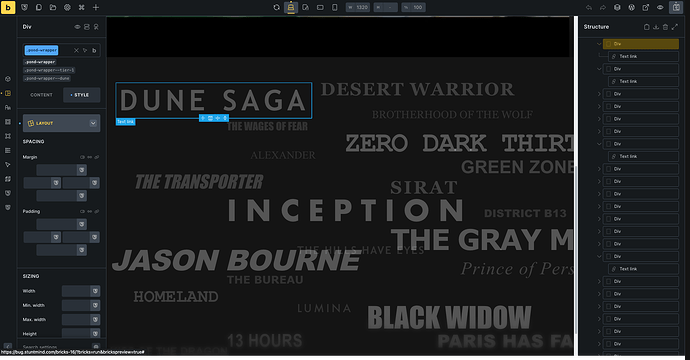Click Margin bottom input field

(x=57, y=195)
